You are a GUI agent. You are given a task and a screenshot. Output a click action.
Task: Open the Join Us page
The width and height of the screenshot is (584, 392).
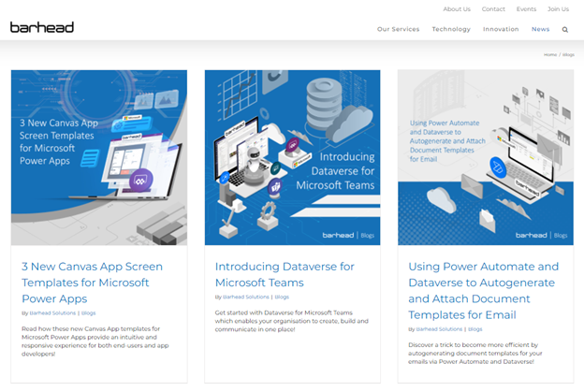[x=558, y=9]
